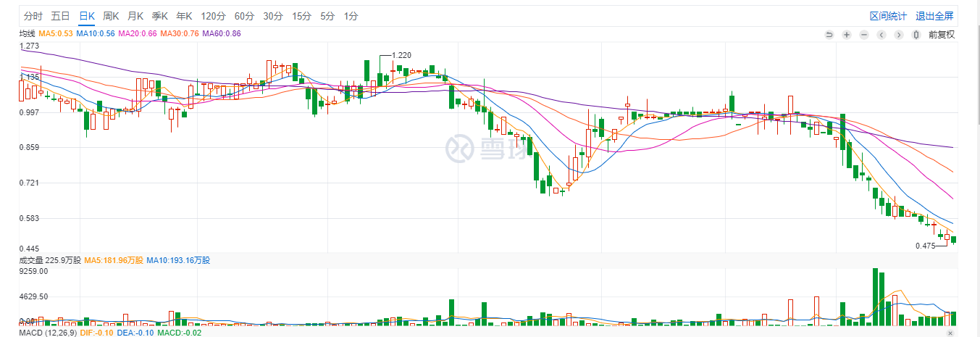Zoom in with the plus icon
The height and width of the screenshot is (337, 980).
coord(847,34)
